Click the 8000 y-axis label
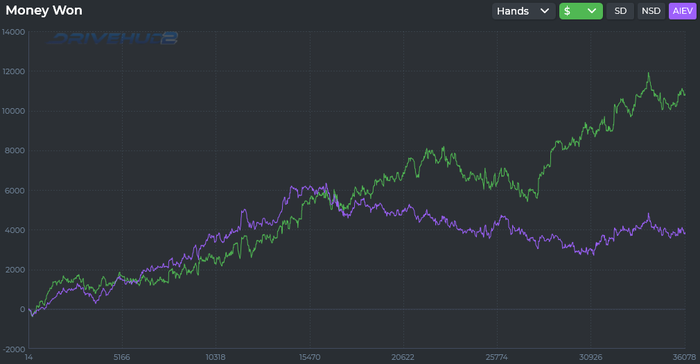 [x=15, y=151]
